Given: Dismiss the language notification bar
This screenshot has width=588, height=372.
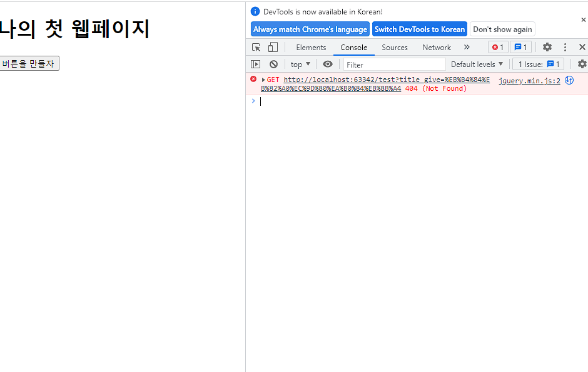Looking at the screenshot, I should (x=583, y=19).
